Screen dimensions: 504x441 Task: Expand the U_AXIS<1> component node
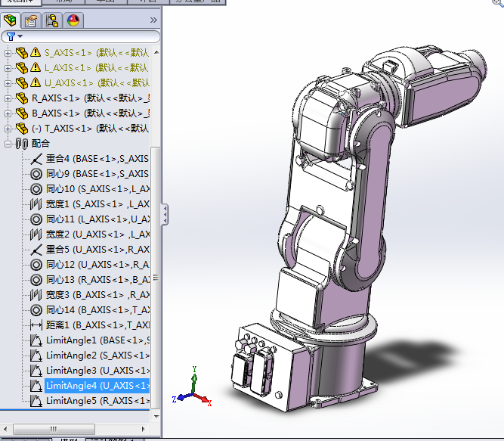pos(8,83)
